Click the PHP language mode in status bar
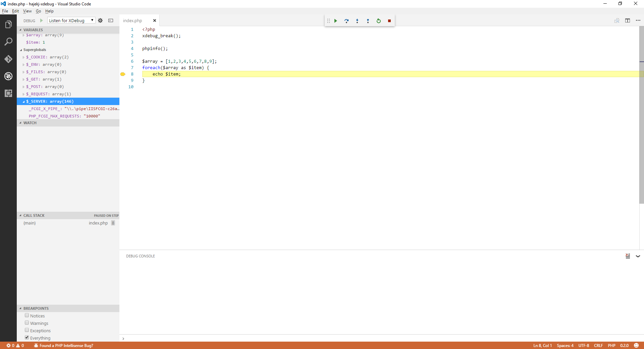This screenshot has height=349, width=644. coord(611,345)
